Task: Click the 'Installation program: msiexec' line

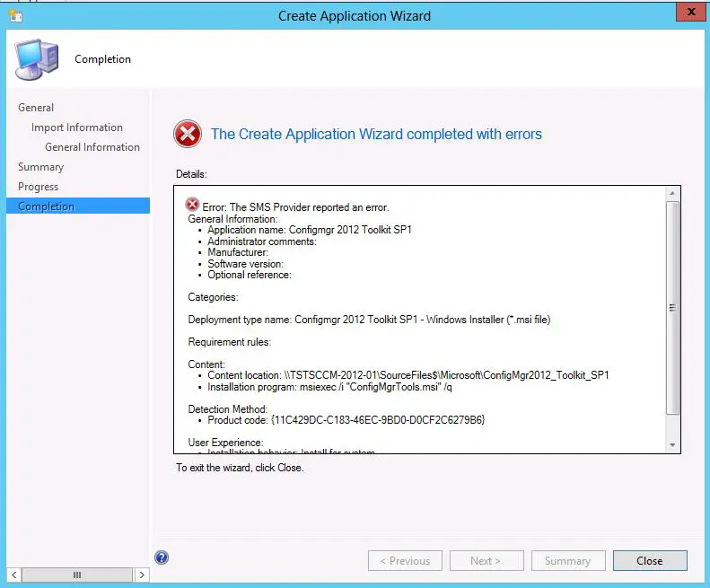Action: [x=329, y=387]
